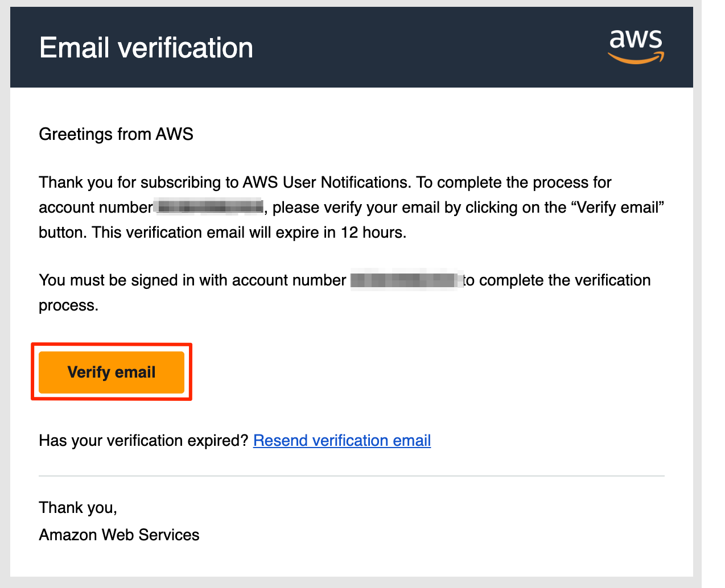This screenshot has height=588, width=725.
Task: Click the word "process." ending second paragraph
Action: click(68, 306)
